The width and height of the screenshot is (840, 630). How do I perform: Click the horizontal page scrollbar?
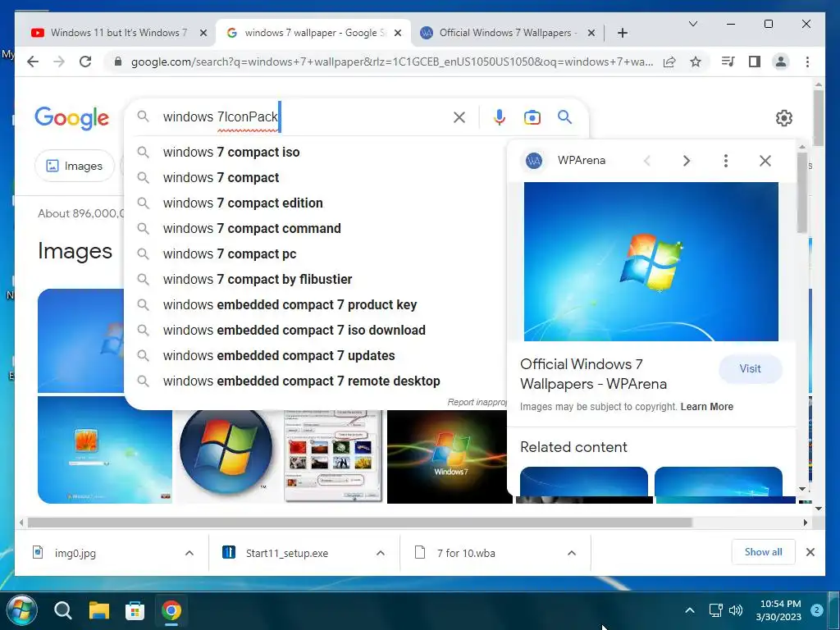coord(359,523)
